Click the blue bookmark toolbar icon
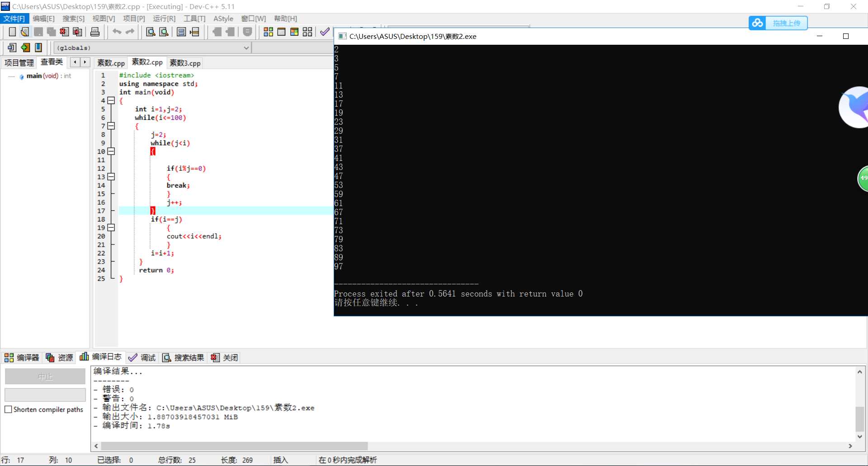 [38, 47]
